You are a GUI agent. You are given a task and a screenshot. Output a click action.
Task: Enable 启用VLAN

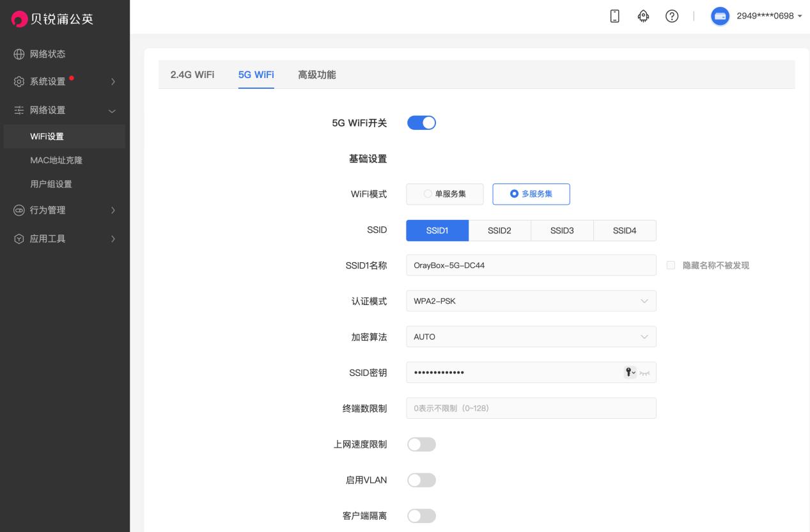pyautogui.click(x=421, y=480)
